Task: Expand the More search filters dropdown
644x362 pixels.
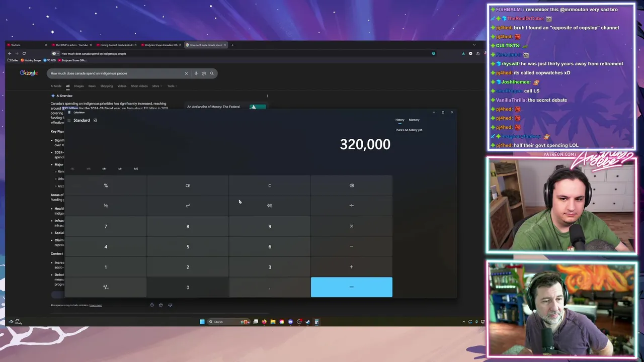Action: coord(157,86)
